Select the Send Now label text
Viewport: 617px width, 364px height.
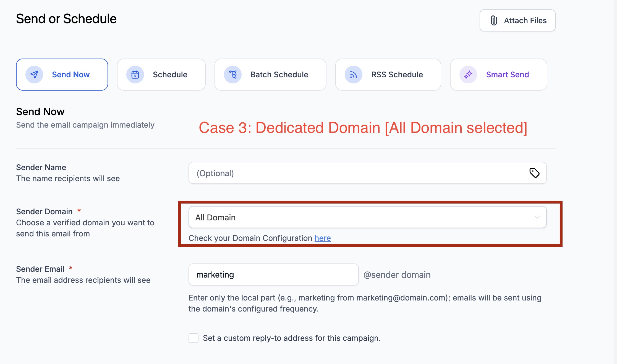click(71, 75)
